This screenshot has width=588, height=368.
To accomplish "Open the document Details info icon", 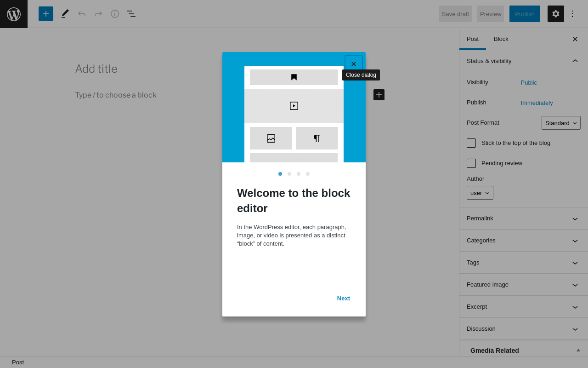I will pyautogui.click(x=115, y=14).
